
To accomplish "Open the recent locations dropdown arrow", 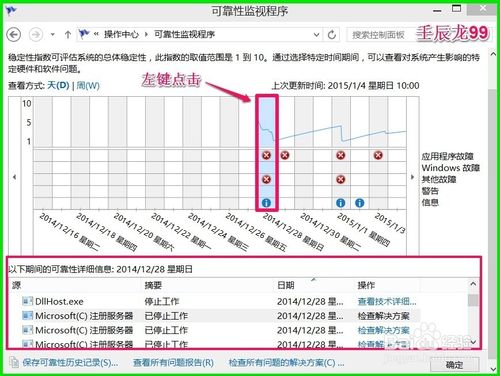I will (52, 34).
